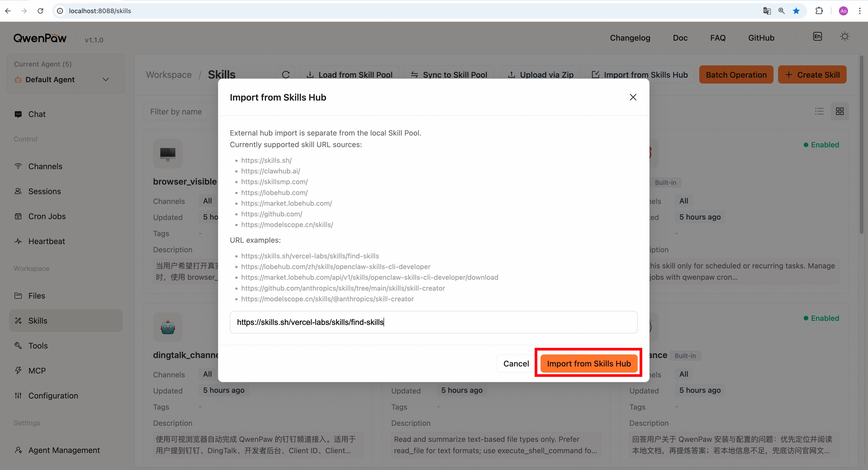The width and height of the screenshot is (868, 470).
Task: Open Chrome three-dot menu
Action: 860,11
